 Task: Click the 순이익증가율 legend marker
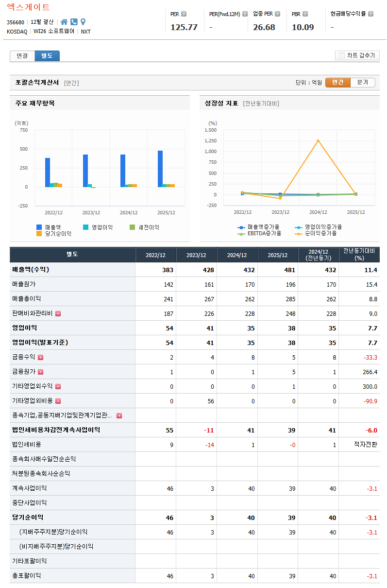point(299,234)
